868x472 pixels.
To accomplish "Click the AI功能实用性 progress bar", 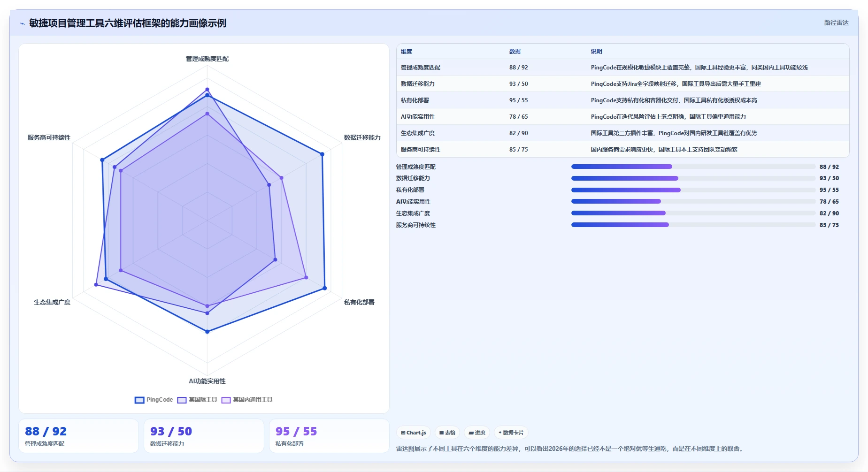I will [693, 201].
